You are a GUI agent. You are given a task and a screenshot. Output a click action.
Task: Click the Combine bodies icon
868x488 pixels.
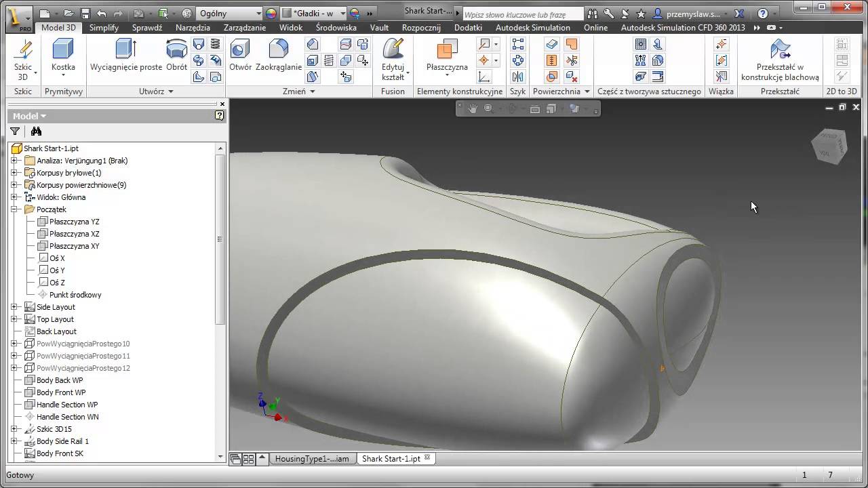click(346, 60)
